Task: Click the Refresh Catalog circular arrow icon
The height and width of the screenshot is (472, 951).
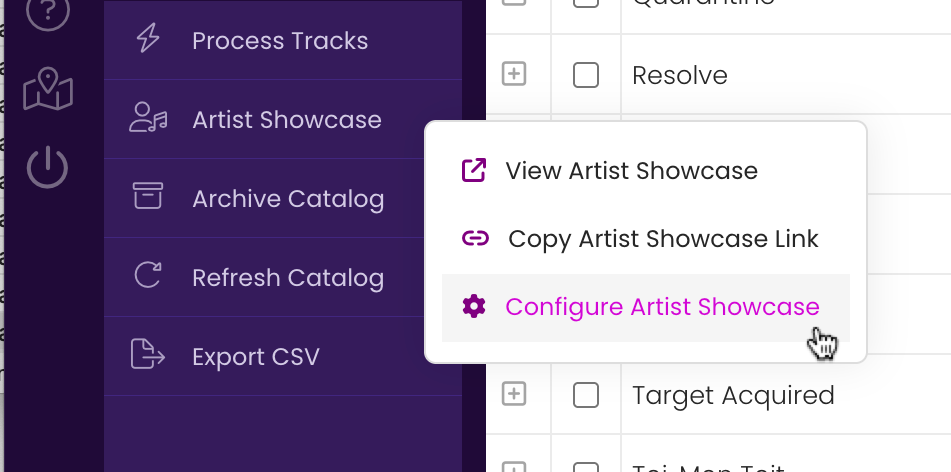Action: tap(148, 275)
